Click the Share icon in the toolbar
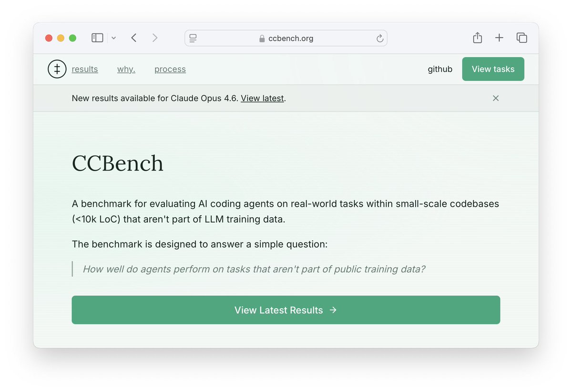The height and width of the screenshot is (392, 572). 477,38
